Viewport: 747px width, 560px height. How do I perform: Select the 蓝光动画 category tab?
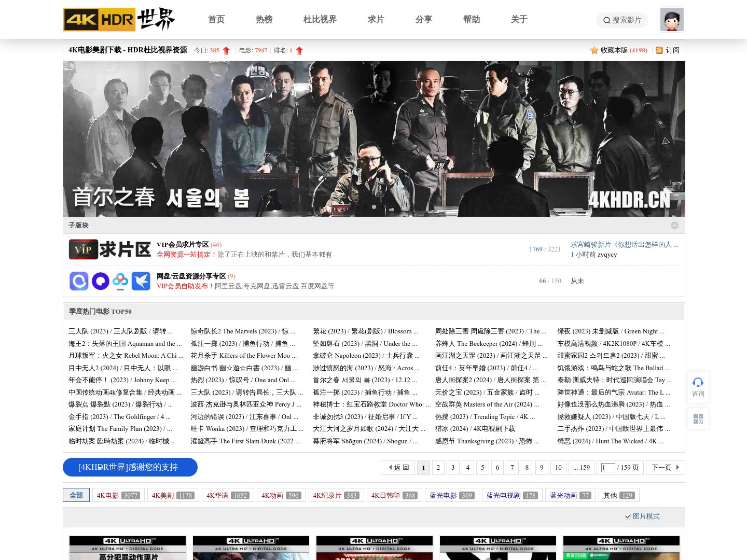click(571, 495)
